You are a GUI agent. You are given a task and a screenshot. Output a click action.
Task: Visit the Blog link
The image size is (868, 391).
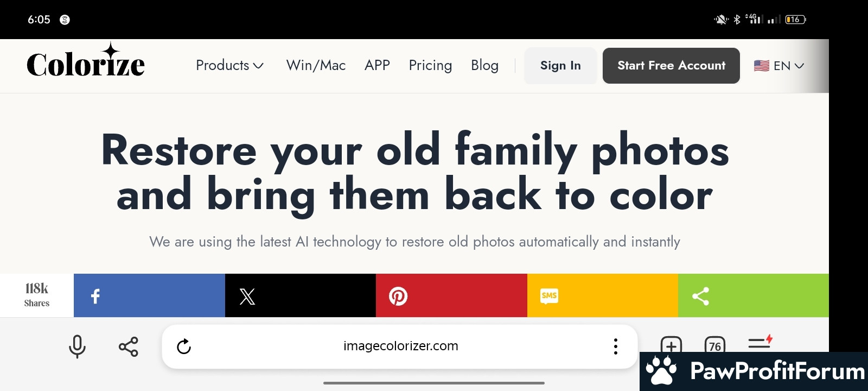point(484,66)
